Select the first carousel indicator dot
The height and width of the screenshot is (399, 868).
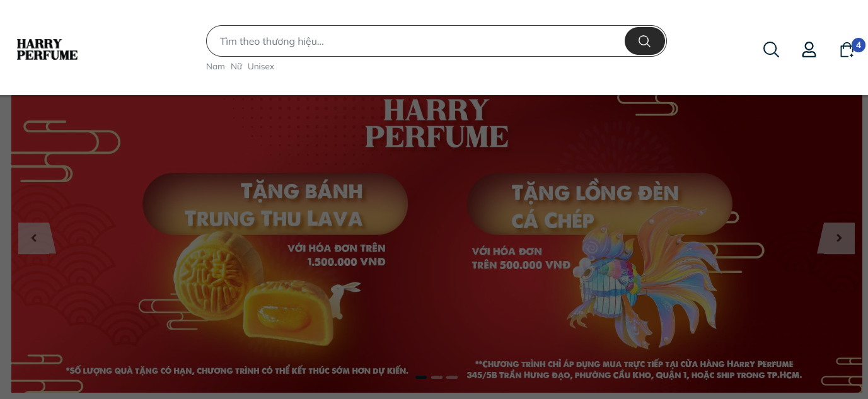coord(421,377)
